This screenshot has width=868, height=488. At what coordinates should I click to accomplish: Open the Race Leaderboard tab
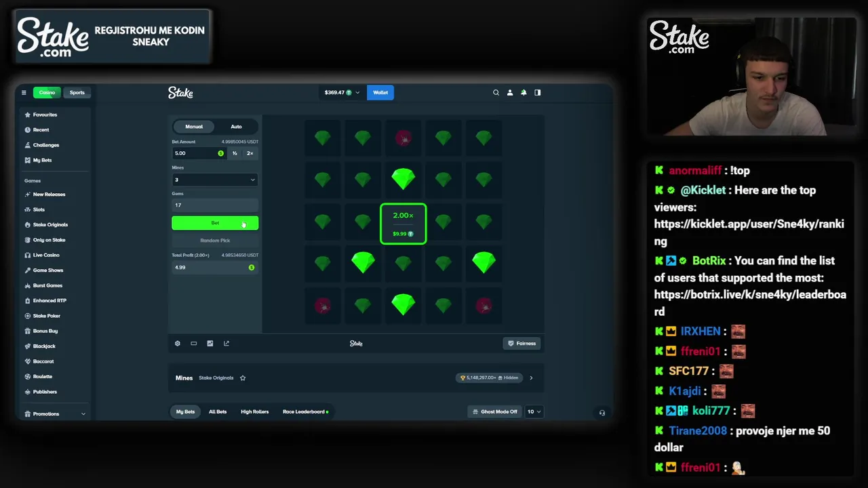pos(305,411)
